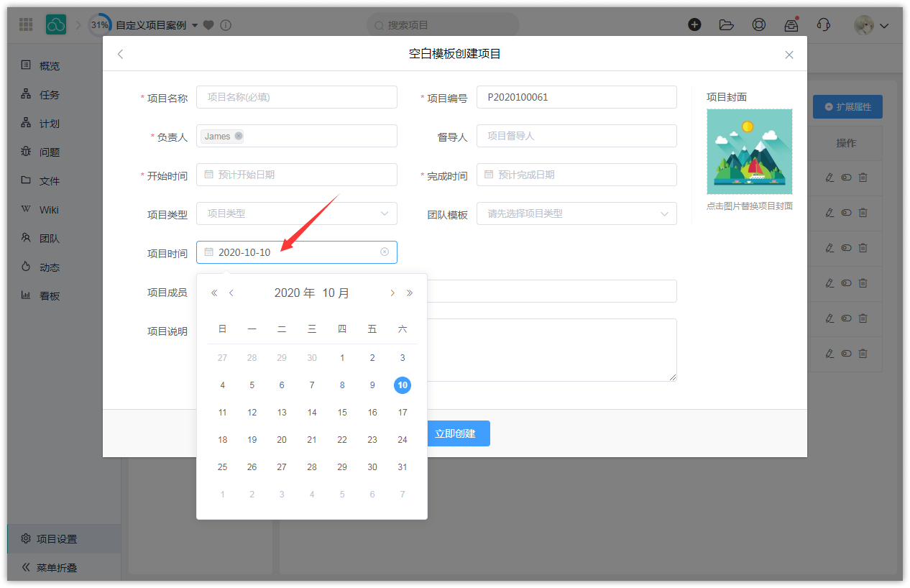The width and height of the screenshot is (910, 588).
Task: Replace the 项目封面 cover image
Action: [x=750, y=152]
